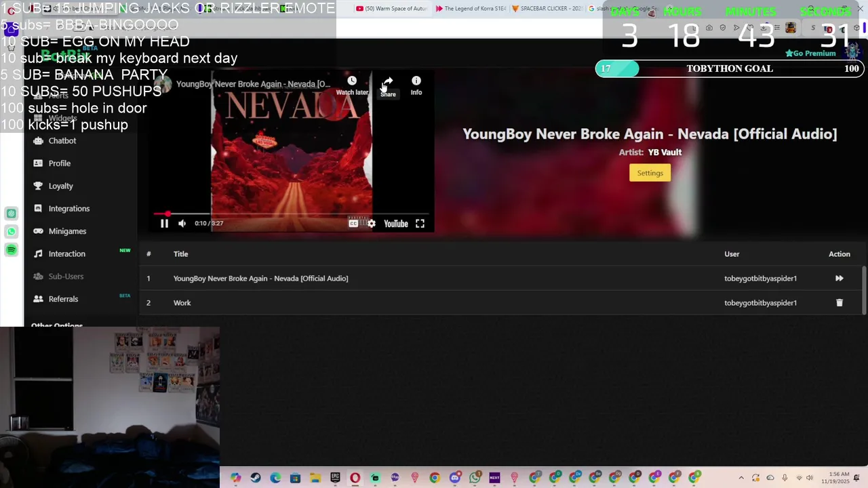Image resolution: width=868 pixels, height=488 pixels.
Task: Toggle closed captions on the video
Action: 353,224
